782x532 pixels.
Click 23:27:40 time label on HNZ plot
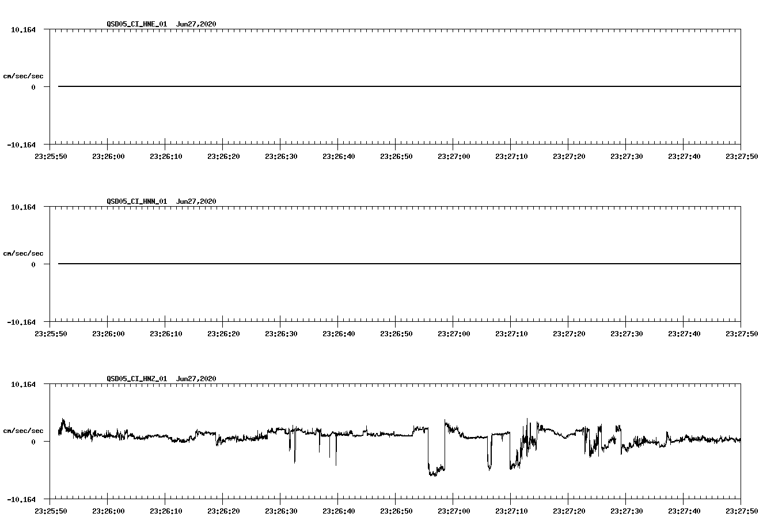click(x=684, y=511)
